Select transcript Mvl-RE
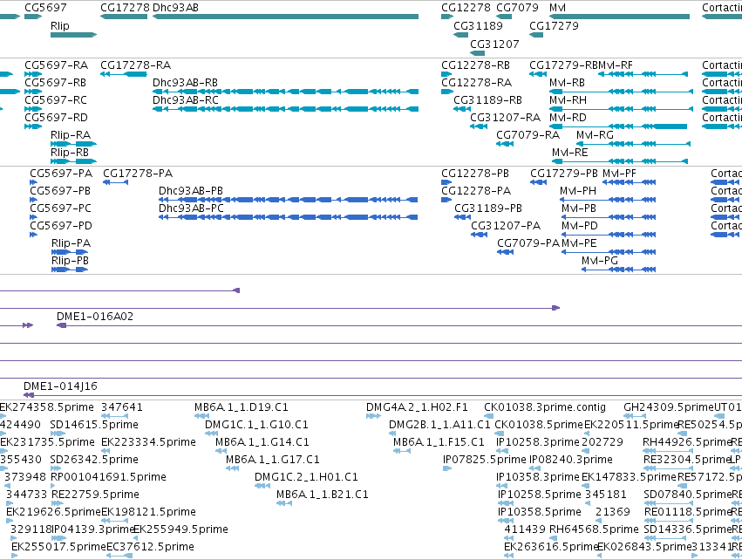 click(x=619, y=161)
